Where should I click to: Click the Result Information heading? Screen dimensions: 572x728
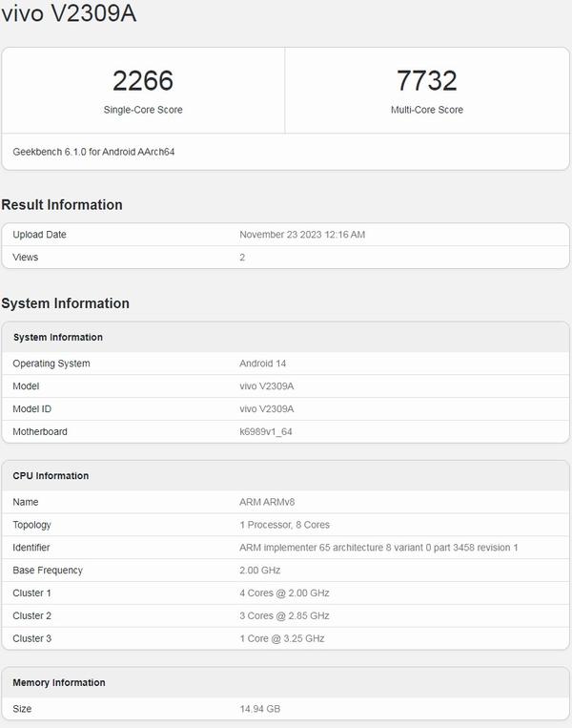(62, 205)
